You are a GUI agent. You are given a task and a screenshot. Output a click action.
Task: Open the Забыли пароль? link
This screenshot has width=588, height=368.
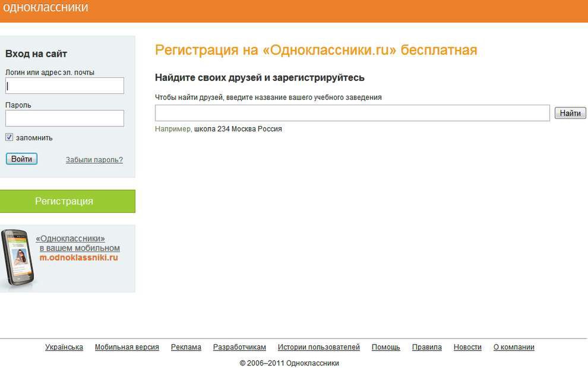click(x=94, y=159)
